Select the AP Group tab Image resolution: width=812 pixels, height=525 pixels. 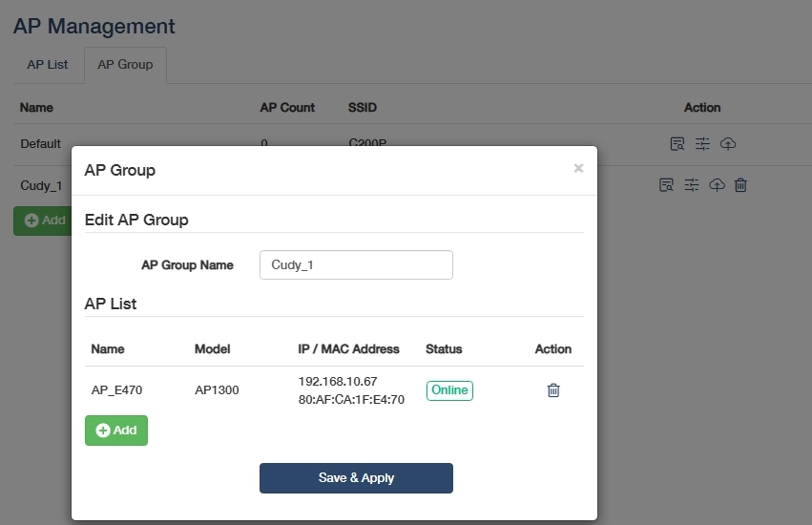[125, 65]
